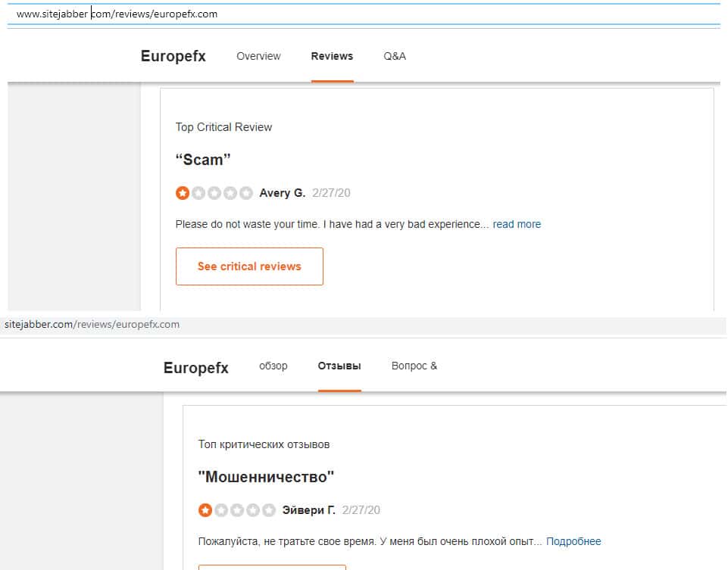This screenshot has height=570, width=728.
Task: Open the Q&A tab
Action: tap(395, 56)
